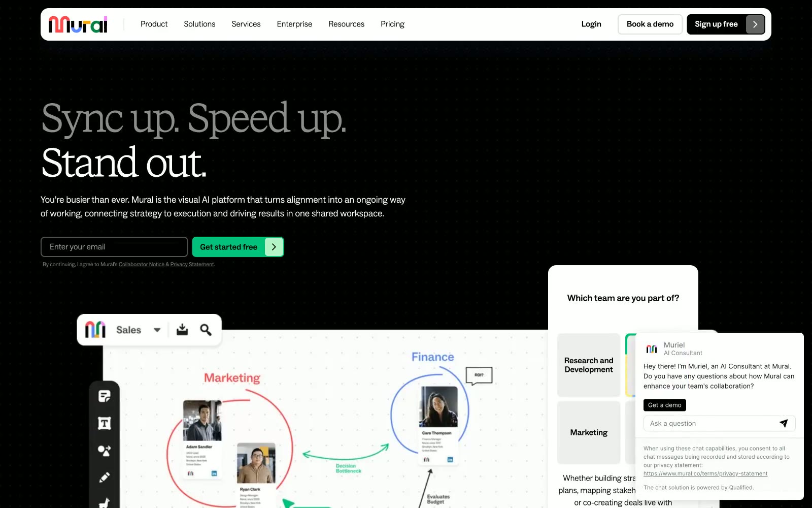Screen dimensions: 812x508
Task: Open the Enterprise menu
Action: coord(294,24)
